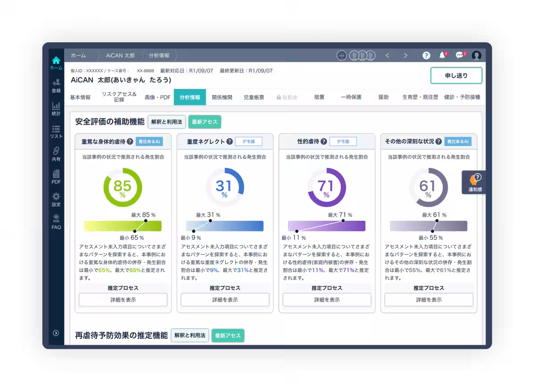This screenshot has height=392, width=535.
Task: Open the chat messages icon
Action: click(x=459, y=55)
